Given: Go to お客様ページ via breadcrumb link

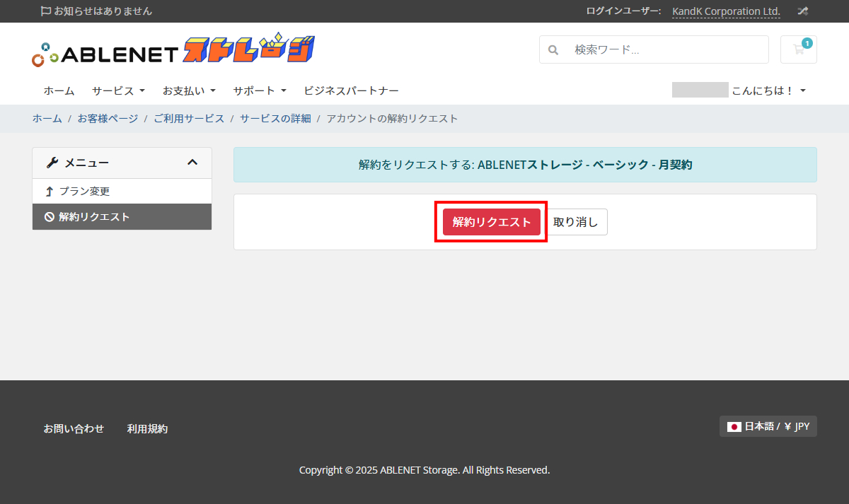Looking at the screenshot, I should pyautogui.click(x=108, y=118).
